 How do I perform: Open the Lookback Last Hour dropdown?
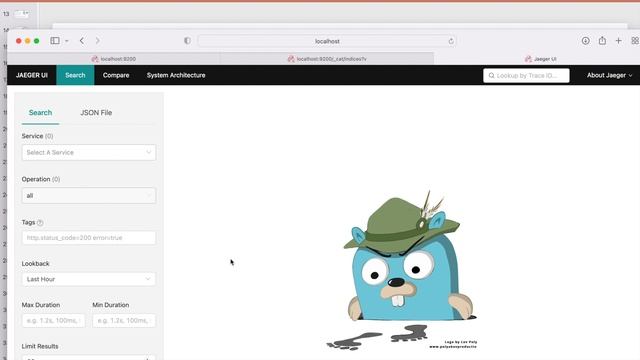(89, 279)
